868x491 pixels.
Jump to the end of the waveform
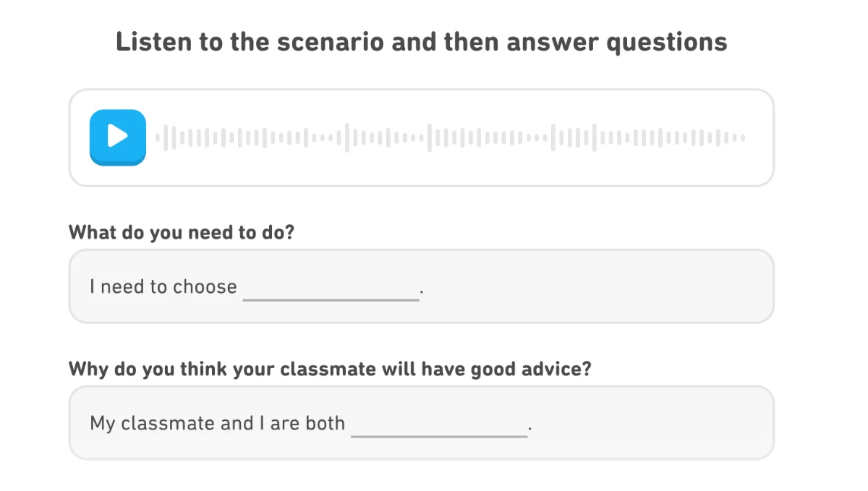point(743,137)
